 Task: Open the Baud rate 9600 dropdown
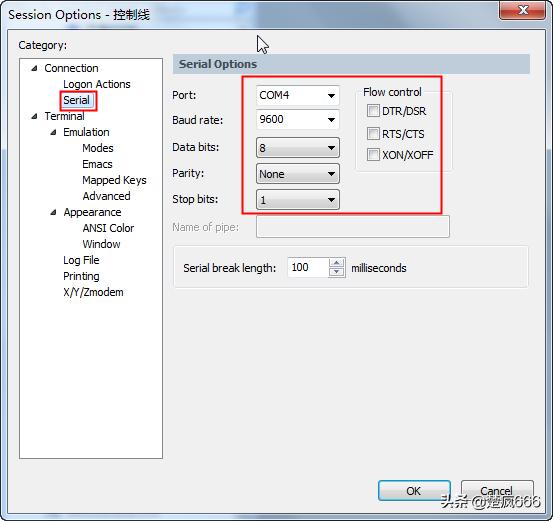[x=298, y=120]
